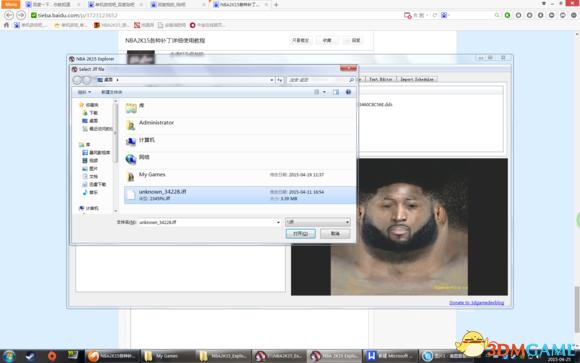The image size is (580, 363).
Task: Open the file type filter dropdown
Action: tap(318, 222)
